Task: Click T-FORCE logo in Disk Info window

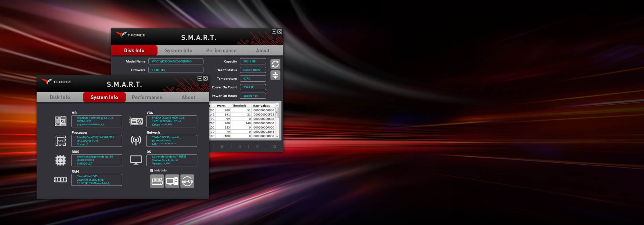Action: tap(130, 35)
